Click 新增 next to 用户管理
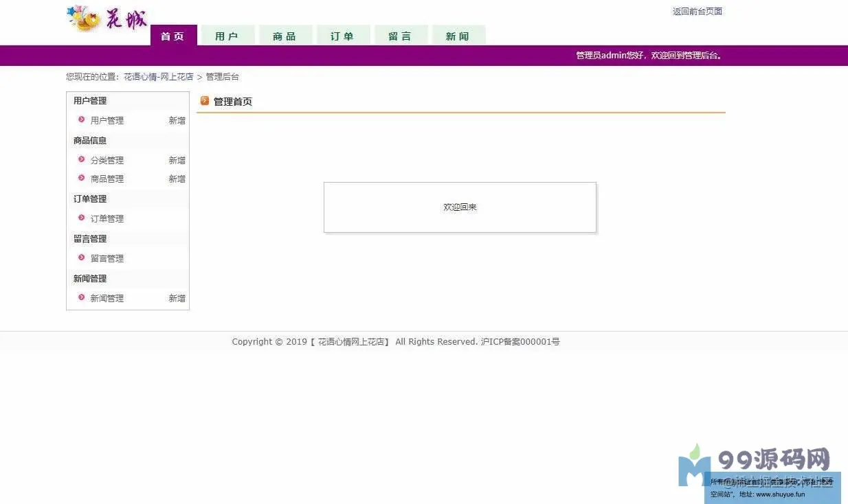This screenshot has width=848, height=504. pyautogui.click(x=177, y=120)
